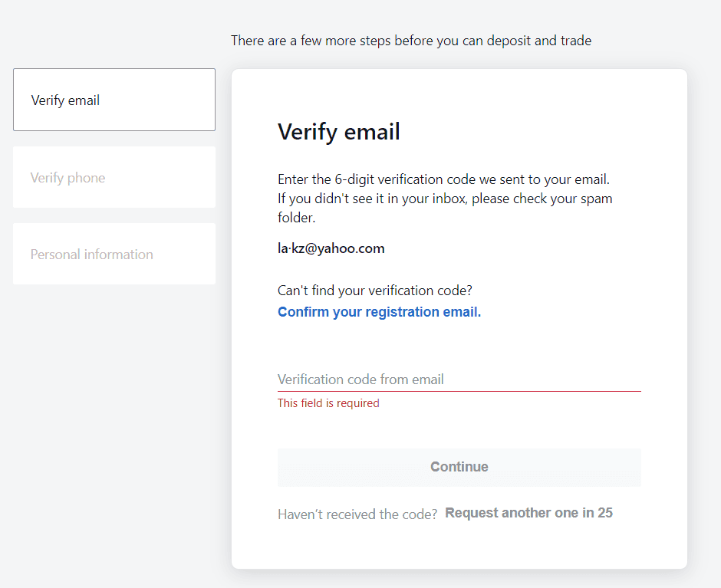Click the Continue button
Image resolution: width=721 pixels, height=588 pixels.
click(x=459, y=467)
